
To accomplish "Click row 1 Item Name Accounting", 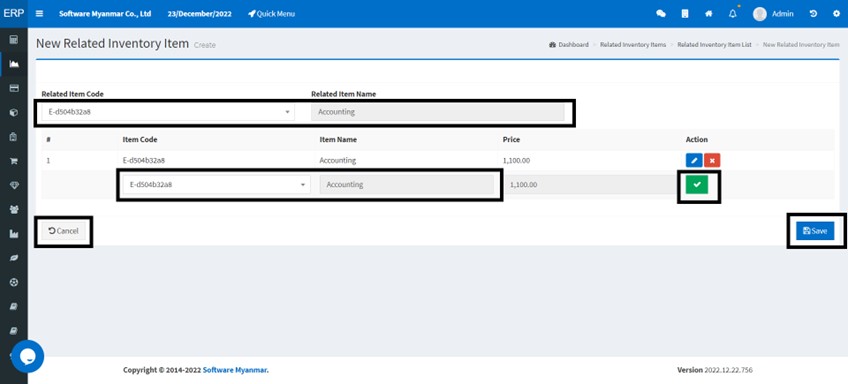I will click(337, 161).
